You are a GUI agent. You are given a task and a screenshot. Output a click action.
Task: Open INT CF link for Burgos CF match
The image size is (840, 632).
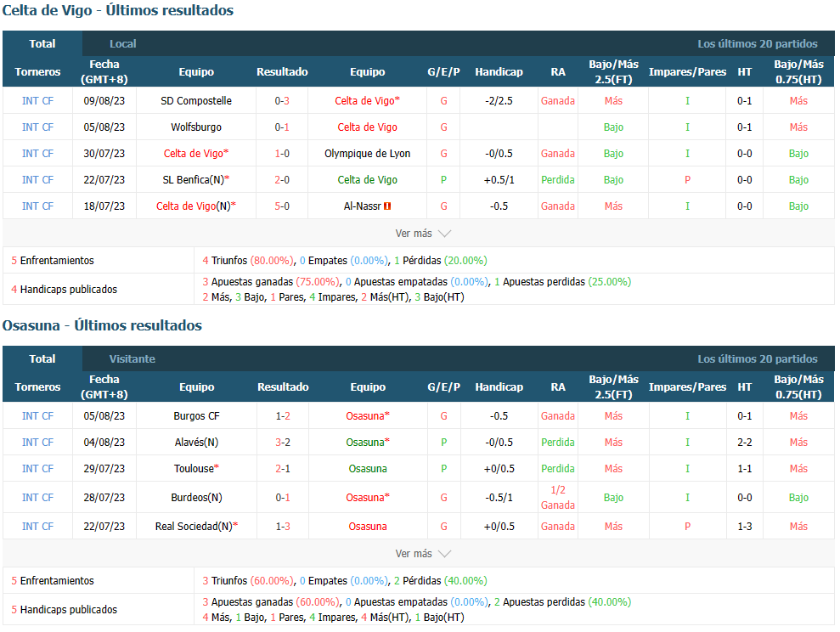click(x=37, y=416)
